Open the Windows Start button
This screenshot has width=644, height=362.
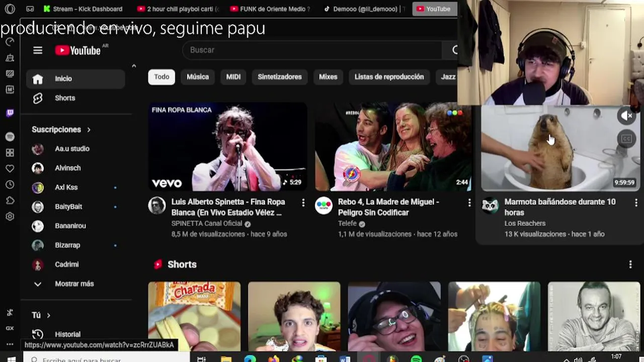[11, 359]
